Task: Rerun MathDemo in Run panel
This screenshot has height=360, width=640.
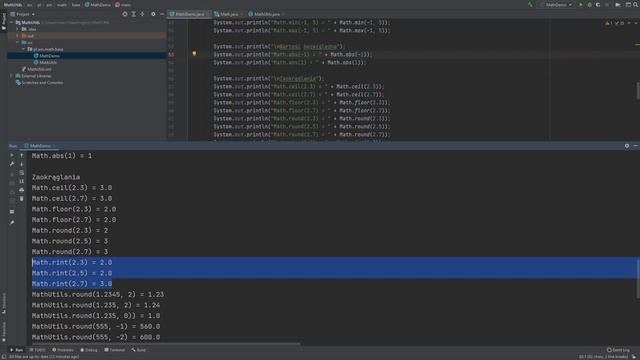Action: tap(12, 155)
